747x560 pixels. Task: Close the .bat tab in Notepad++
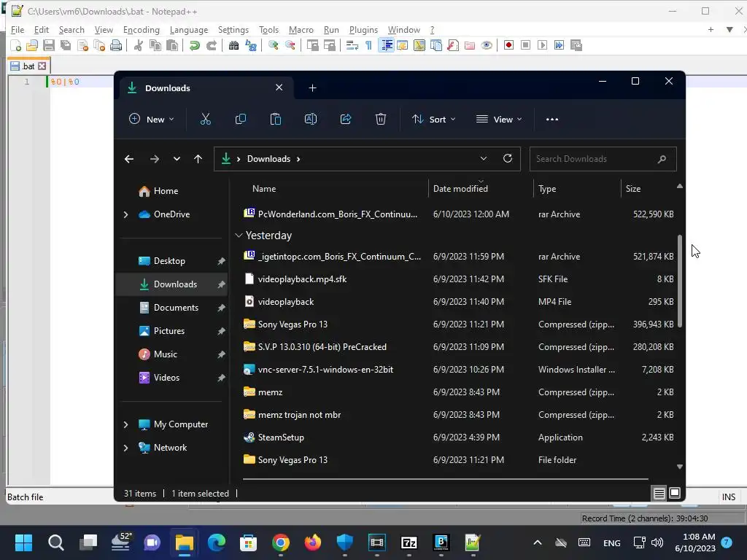click(x=42, y=66)
